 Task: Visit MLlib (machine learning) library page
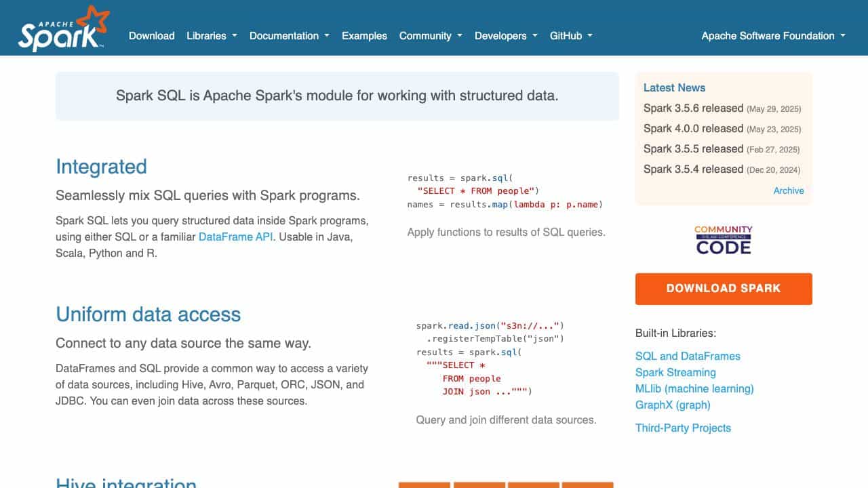coord(694,388)
